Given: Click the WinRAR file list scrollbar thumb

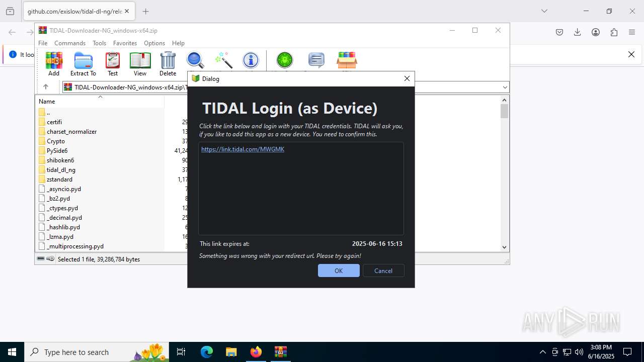Looking at the screenshot, I should point(504,111).
